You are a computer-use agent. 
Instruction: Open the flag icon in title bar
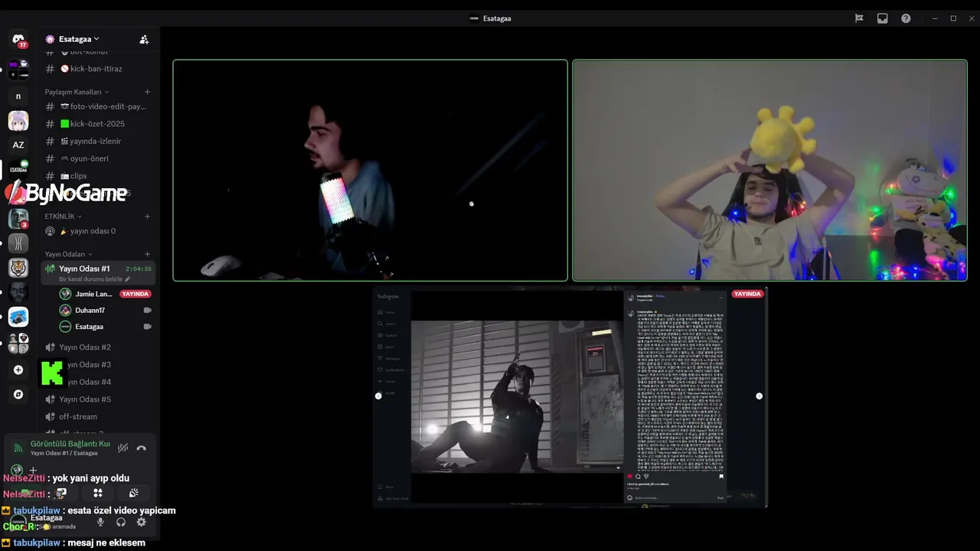pos(859,18)
